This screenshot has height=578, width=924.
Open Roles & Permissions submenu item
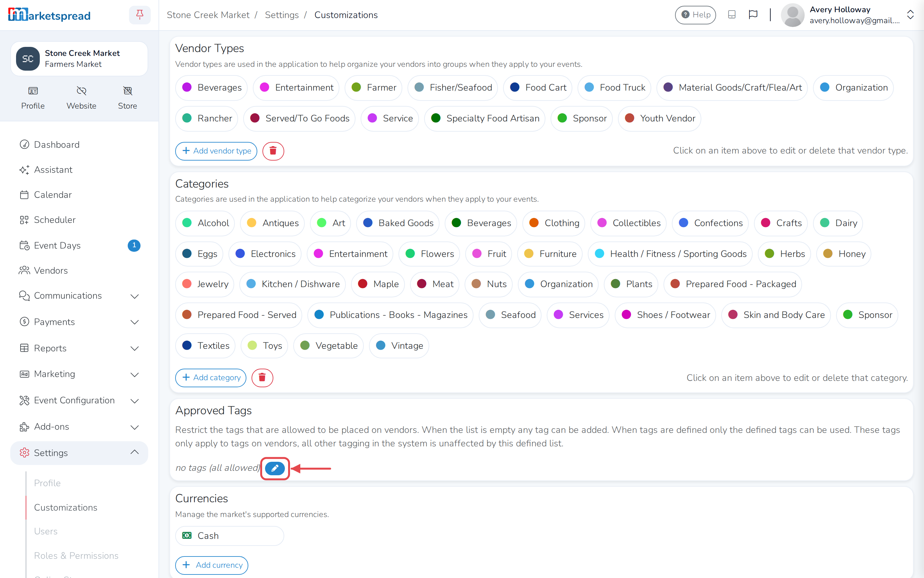click(x=76, y=556)
